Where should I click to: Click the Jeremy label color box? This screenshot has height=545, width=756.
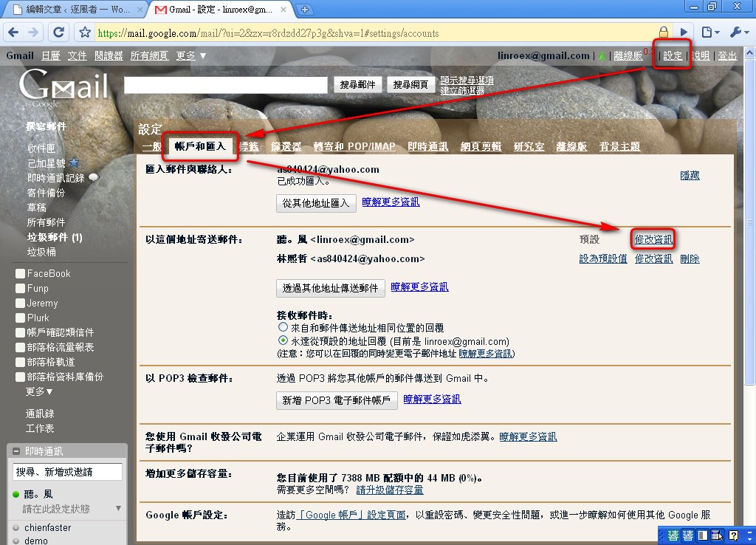coord(20,303)
